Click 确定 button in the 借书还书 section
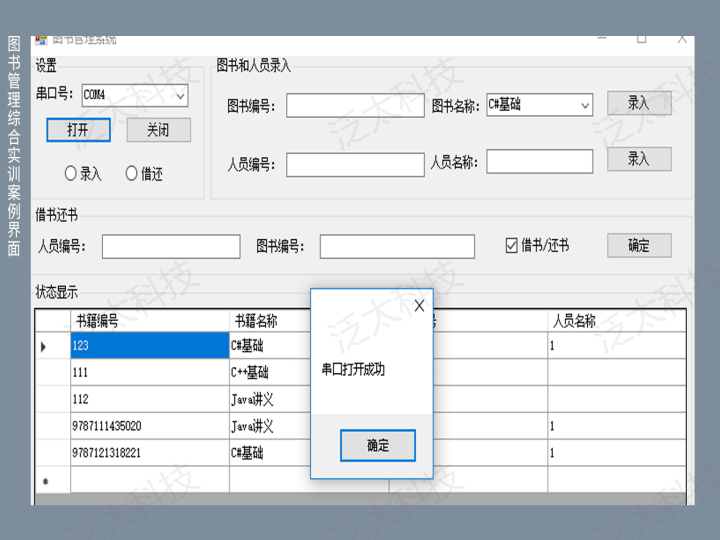This screenshot has height=540, width=720. click(x=639, y=245)
